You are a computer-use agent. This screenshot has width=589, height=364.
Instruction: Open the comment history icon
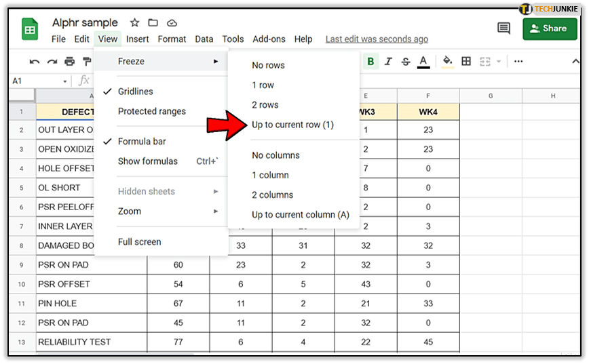click(x=503, y=28)
